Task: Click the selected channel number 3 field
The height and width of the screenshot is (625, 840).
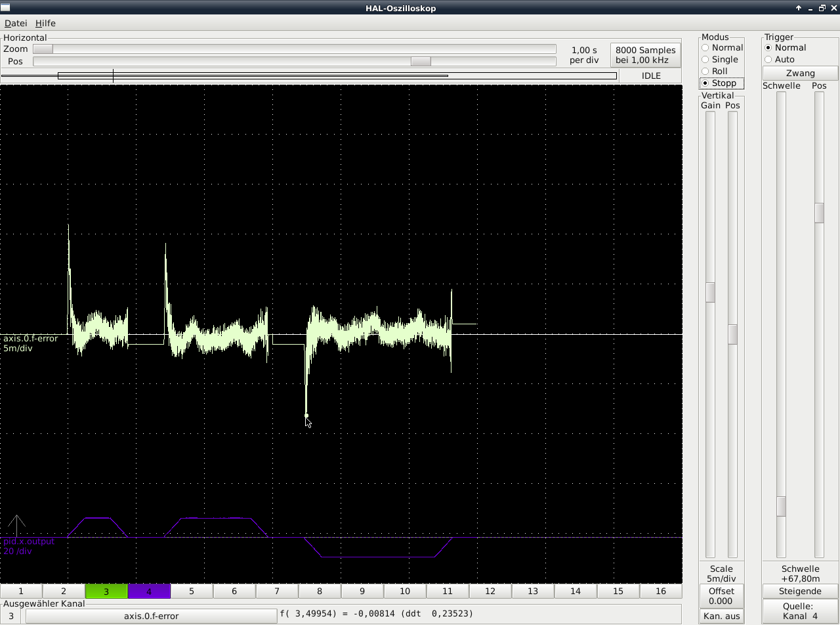Action: [12, 616]
